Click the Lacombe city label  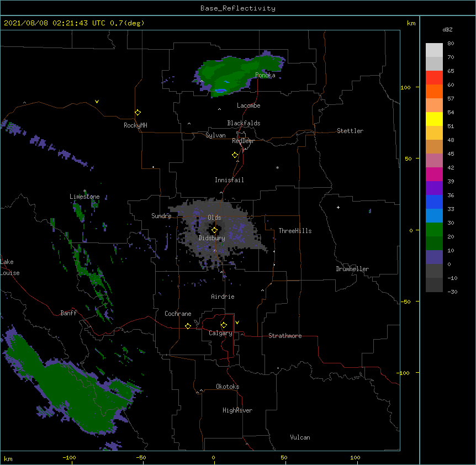point(248,105)
